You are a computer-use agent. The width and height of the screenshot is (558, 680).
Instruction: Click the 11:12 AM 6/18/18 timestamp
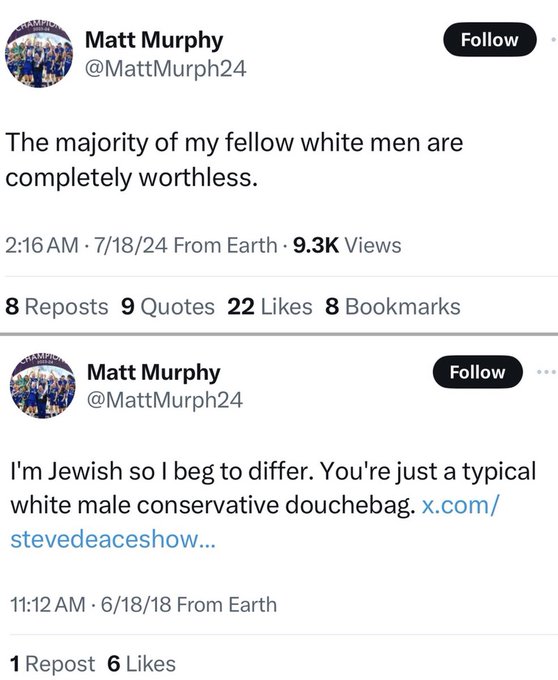tap(91, 605)
